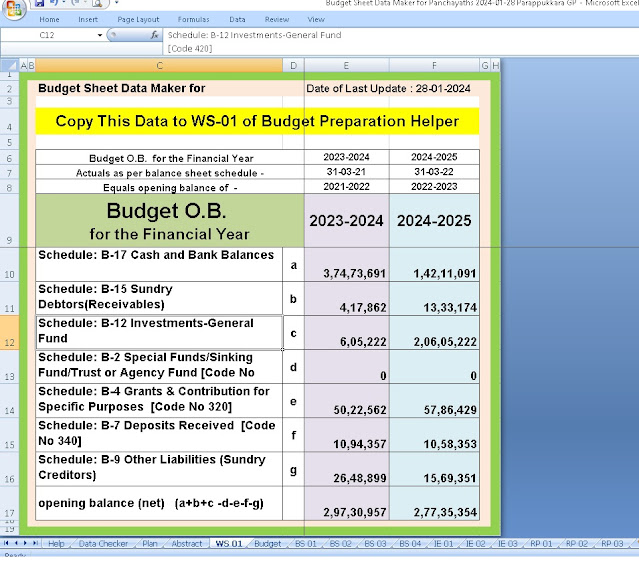Switch to the Budget sheet tab

(268, 544)
